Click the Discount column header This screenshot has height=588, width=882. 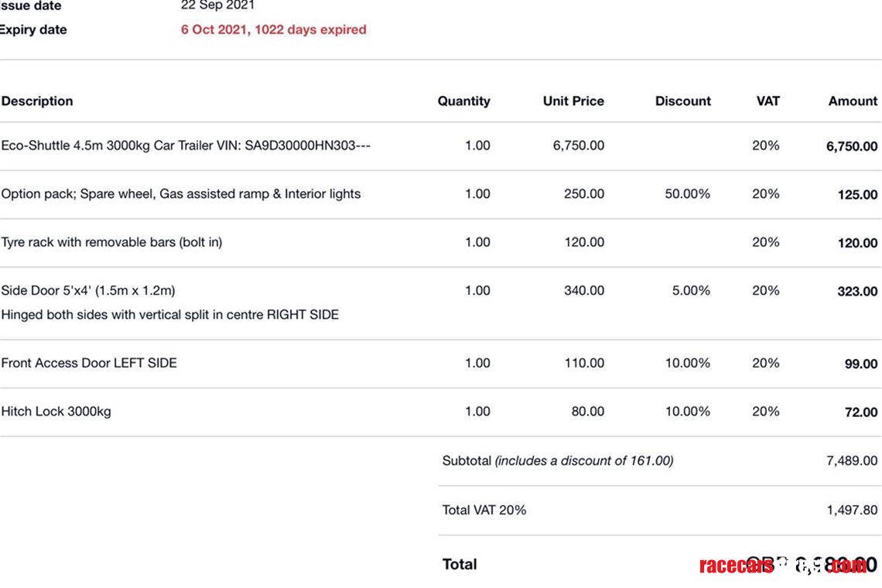click(682, 101)
